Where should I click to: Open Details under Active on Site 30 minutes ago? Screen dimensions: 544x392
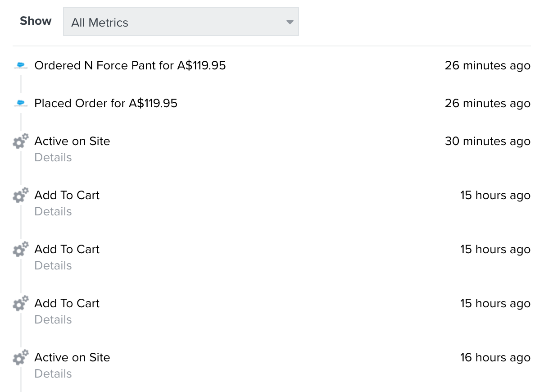53,158
